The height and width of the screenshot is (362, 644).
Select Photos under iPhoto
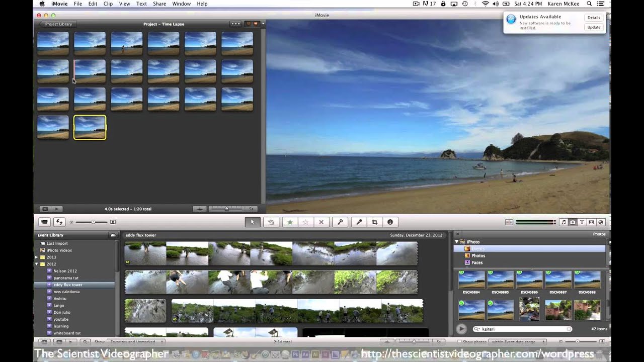click(x=478, y=255)
